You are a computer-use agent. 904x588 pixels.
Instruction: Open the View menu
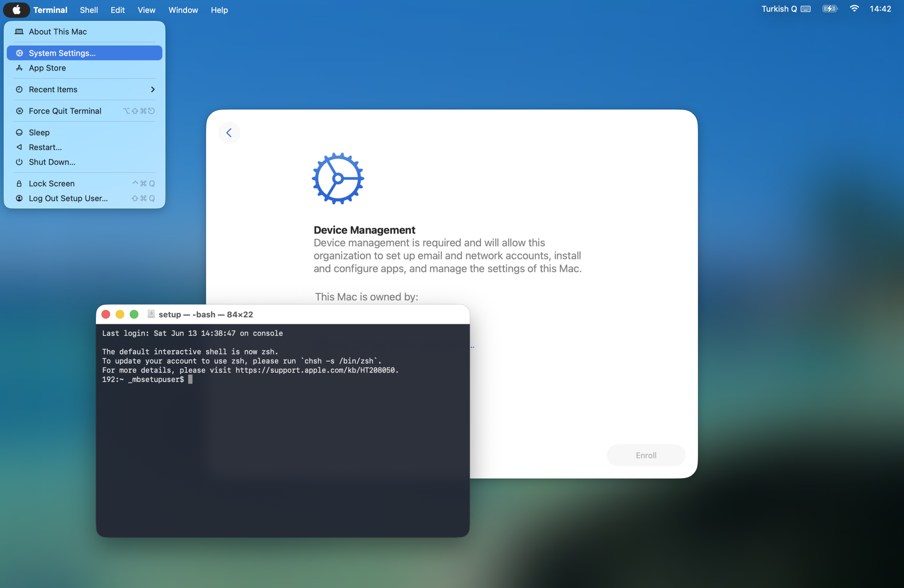point(147,10)
